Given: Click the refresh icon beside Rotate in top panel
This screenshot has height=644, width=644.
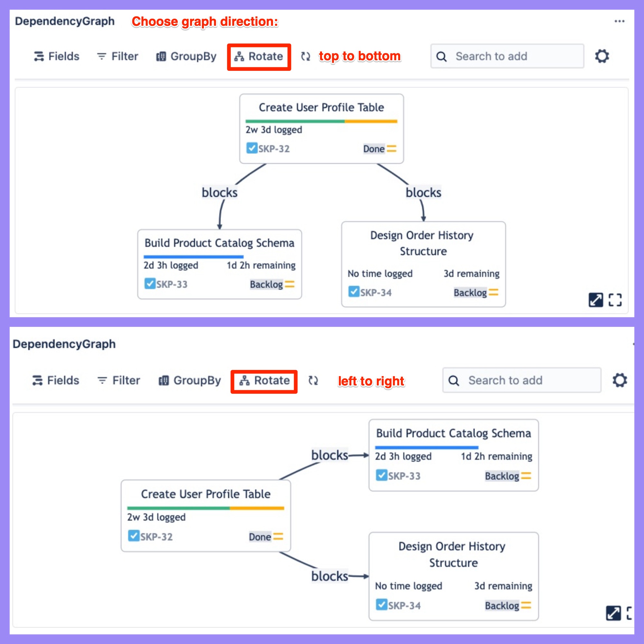Looking at the screenshot, I should (305, 56).
